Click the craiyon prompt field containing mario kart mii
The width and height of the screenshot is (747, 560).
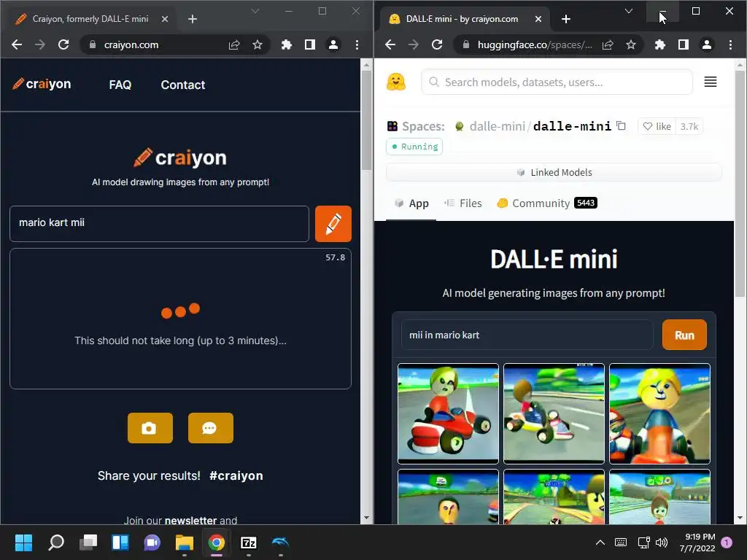(159, 224)
